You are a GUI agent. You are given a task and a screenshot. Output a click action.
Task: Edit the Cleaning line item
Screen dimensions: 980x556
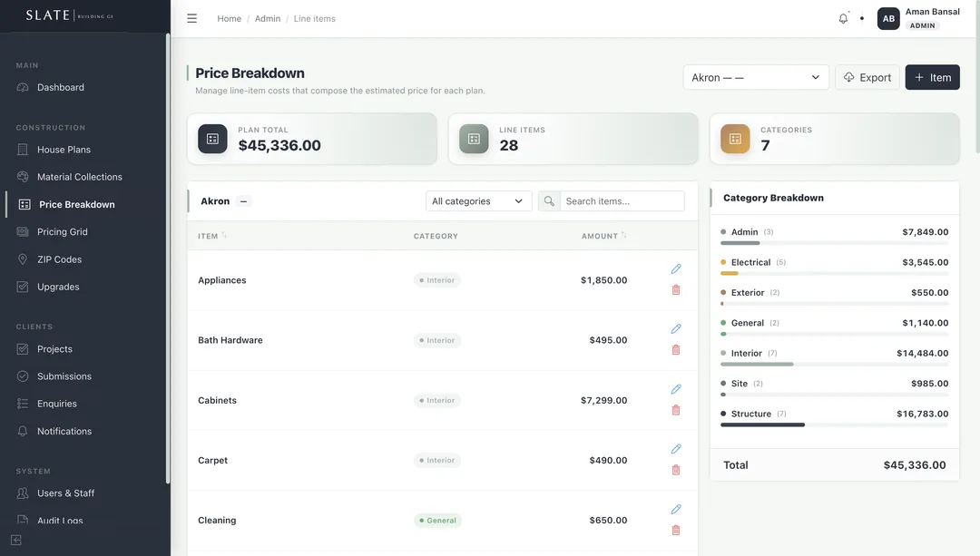pyautogui.click(x=676, y=510)
